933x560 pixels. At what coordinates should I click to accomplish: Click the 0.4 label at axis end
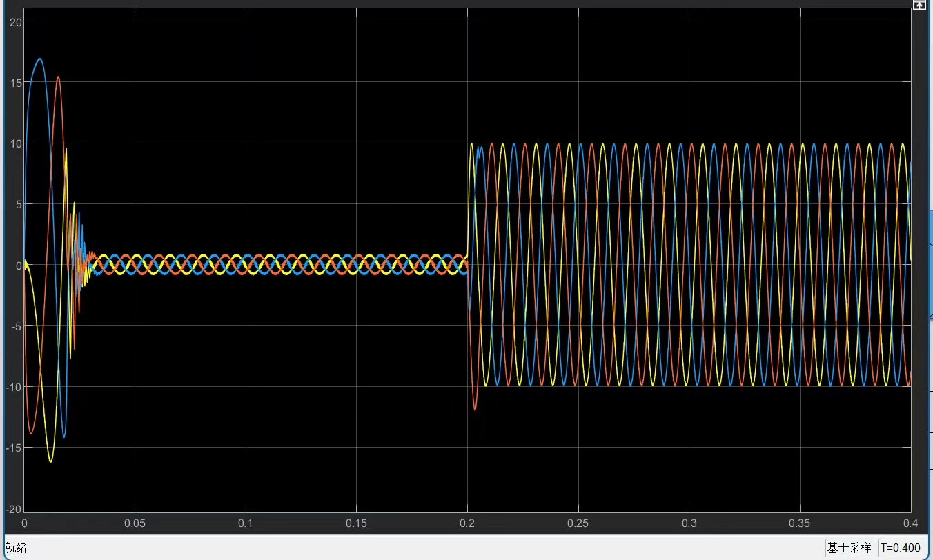click(x=910, y=523)
